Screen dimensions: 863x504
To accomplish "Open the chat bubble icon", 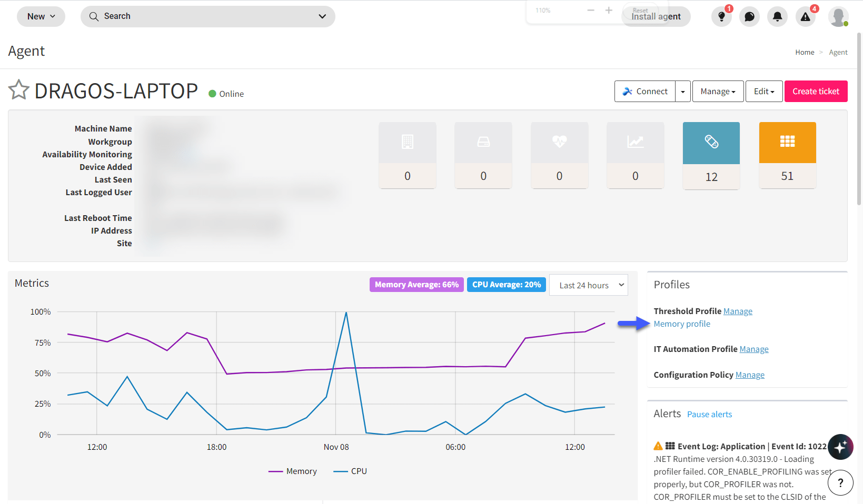I will [749, 16].
